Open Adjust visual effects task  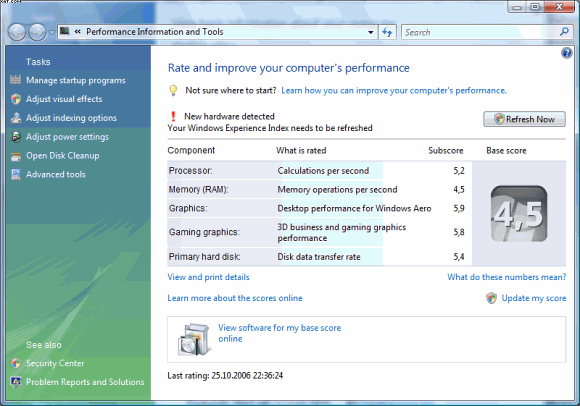tap(64, 99)
